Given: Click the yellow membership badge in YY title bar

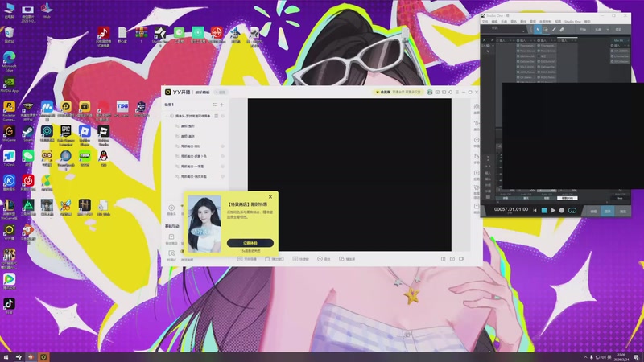Looking at the screenshot, I should (398, 92).
